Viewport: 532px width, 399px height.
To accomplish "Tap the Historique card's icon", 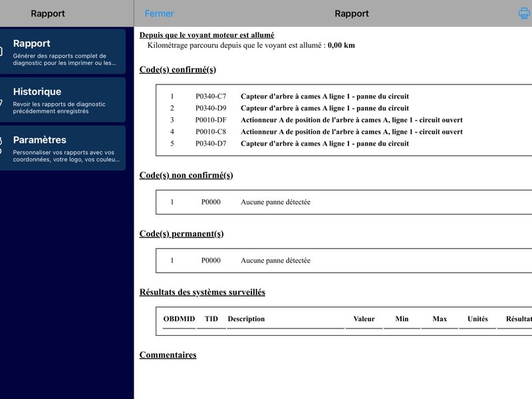I will click(1, 102).
